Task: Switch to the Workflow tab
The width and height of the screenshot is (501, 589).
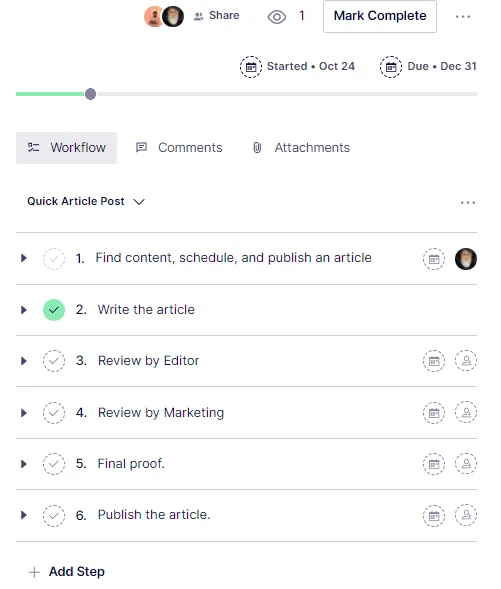Action: [66, 148]
